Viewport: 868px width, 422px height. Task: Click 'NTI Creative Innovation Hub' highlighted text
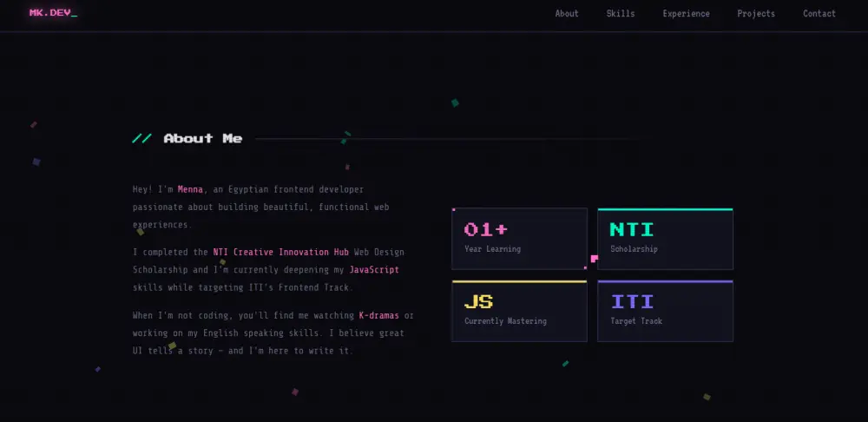(281, 252)
